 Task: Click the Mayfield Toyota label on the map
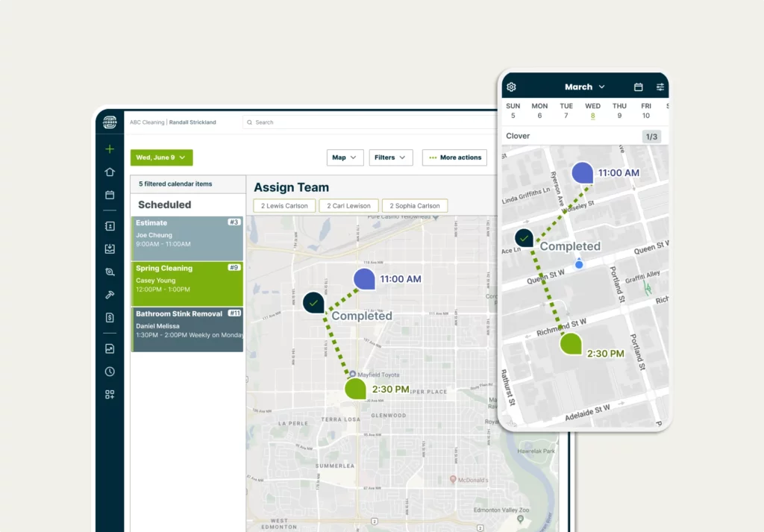point(378,375)
